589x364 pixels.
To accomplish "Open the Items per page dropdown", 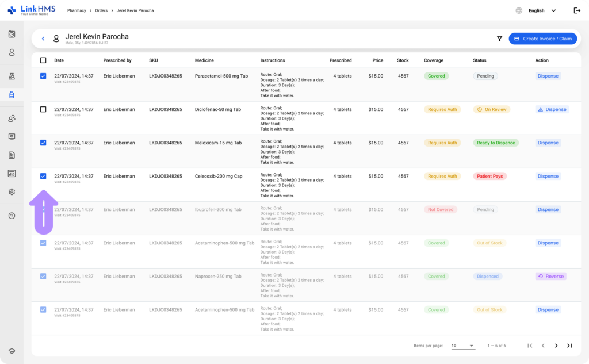I will pos(463,346).
